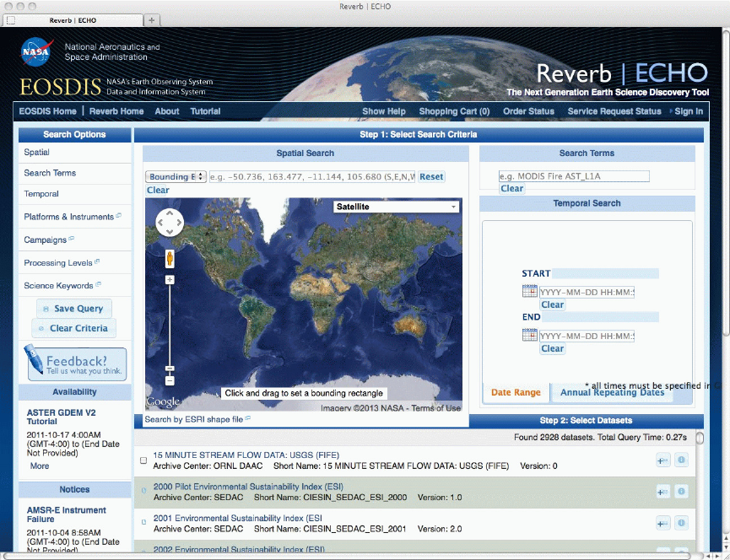The height and width of the screenshot is (560, 730).
Task: Add 2000 Pilot ESI dataset to cart
Action: (x=663, y=492)
